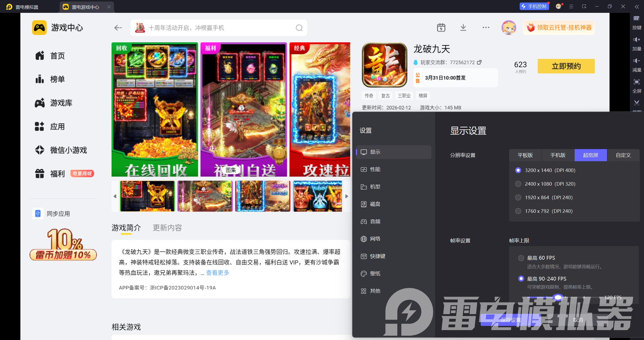Click the 立即预约 reserve button
Viewport: 644px width, 340px height.
point(566,66)
